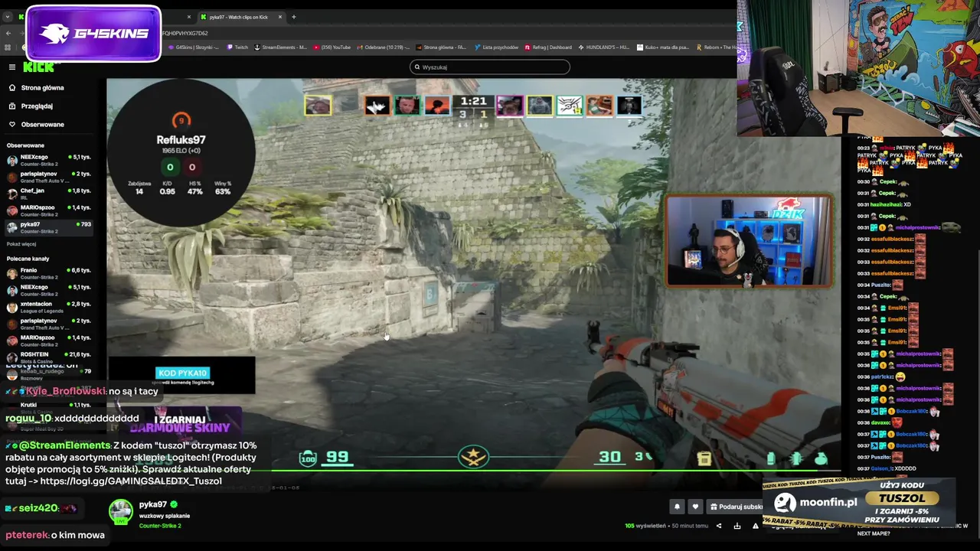Click NEEXcsgo avatar under Polecane kanały
This screenshot has height=551, width=980.
coord(12,290)
